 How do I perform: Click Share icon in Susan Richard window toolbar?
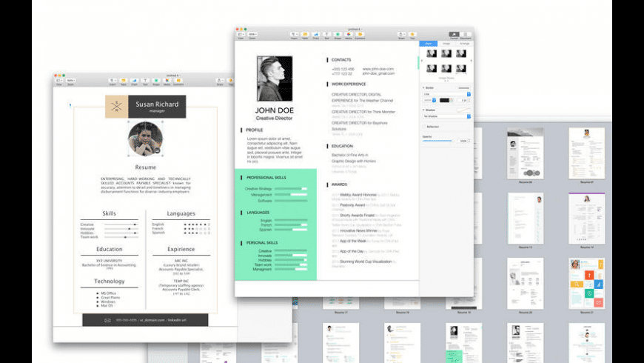pyautogui.click(x=220, y=81)
